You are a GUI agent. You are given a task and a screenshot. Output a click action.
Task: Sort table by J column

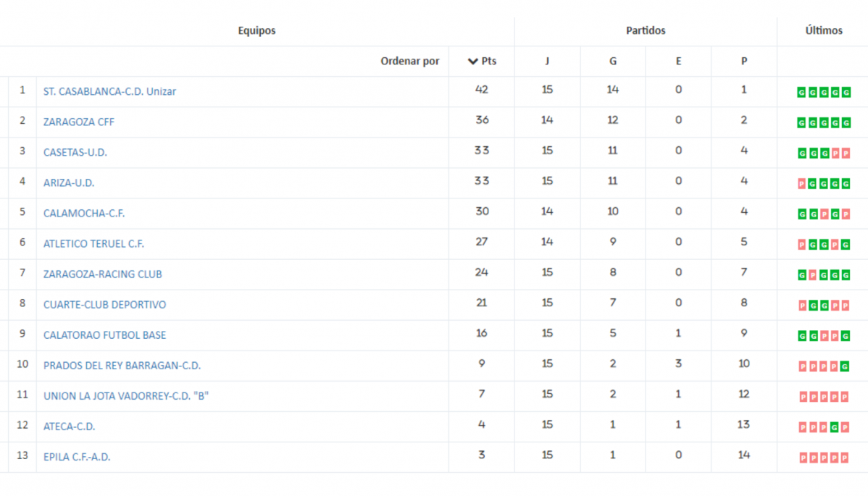coord(547,61)
